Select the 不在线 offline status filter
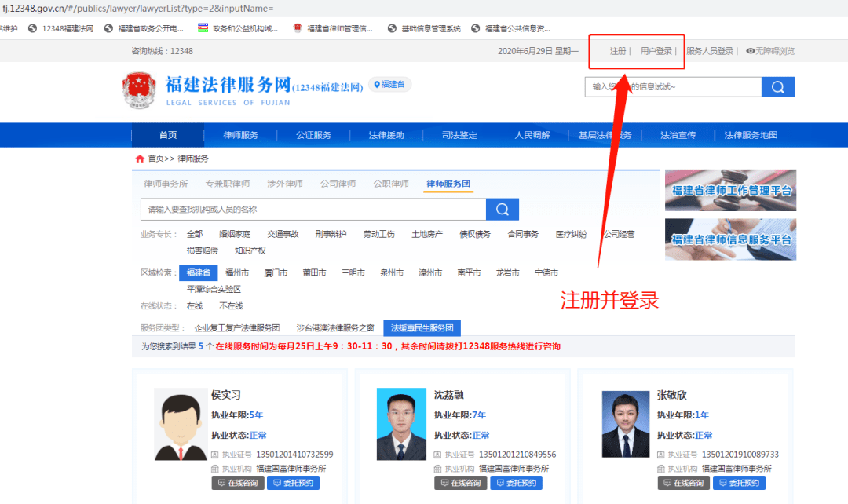The height and width of the screenshot is (504, 848). 230,306
